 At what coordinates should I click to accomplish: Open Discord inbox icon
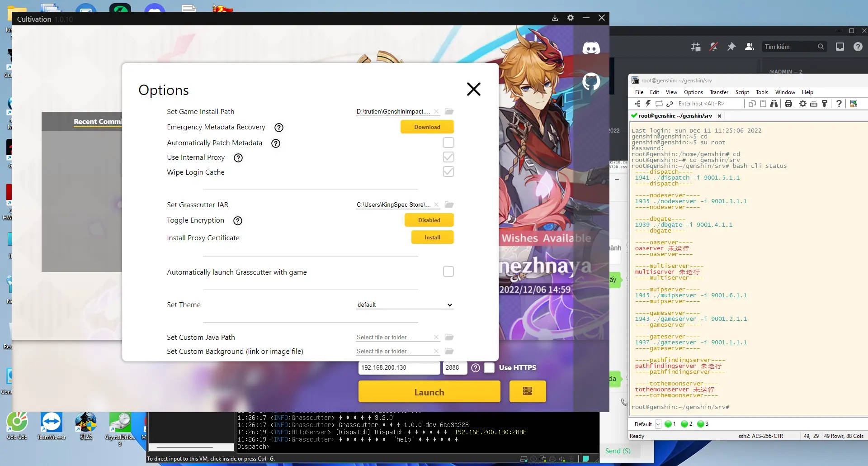[840, 47]
